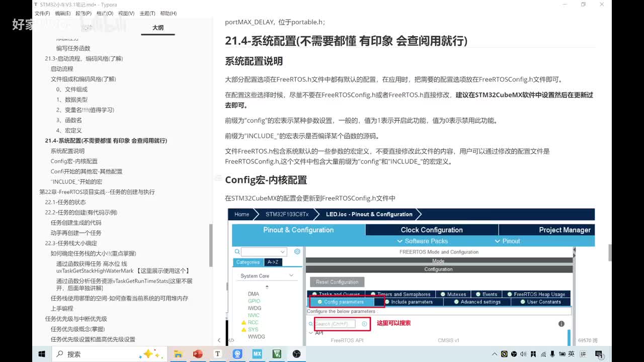Open File Explorer from the taskbar
The height and width of the screenshot is (362, 644).
pos(179,354)
